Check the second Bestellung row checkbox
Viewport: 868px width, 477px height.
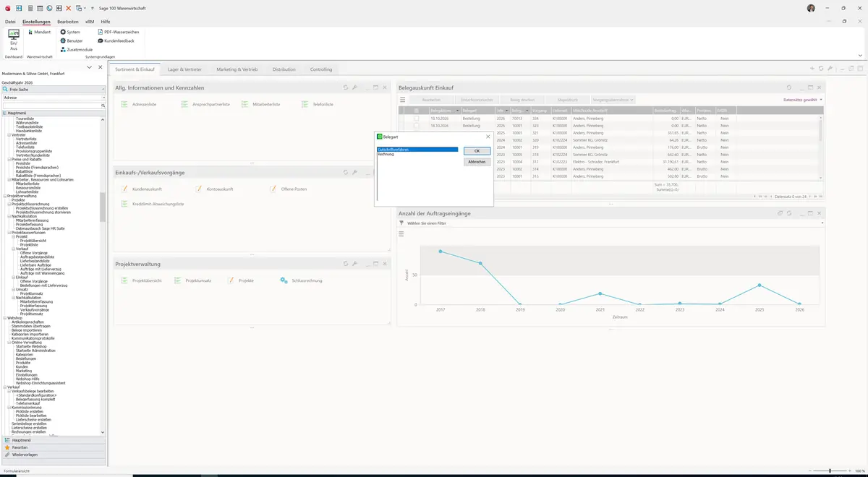(x=416, y=126)
